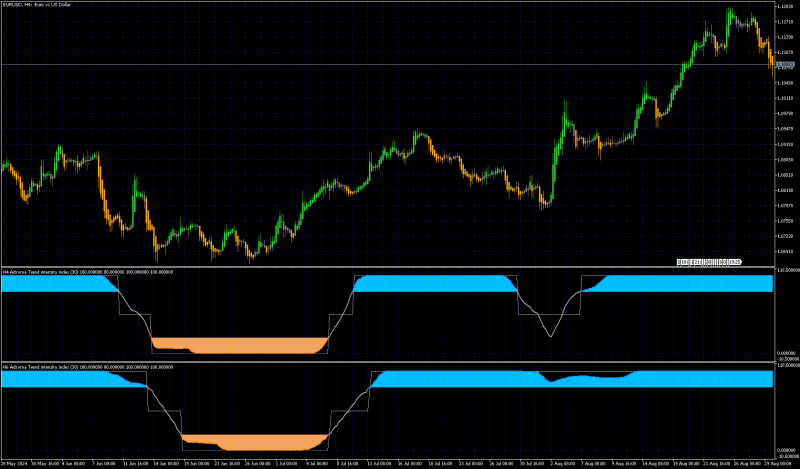This screenshot has height=469, width=800.
Task: Click the 2 Aug 08:00 time label
Action: (563, 463)
